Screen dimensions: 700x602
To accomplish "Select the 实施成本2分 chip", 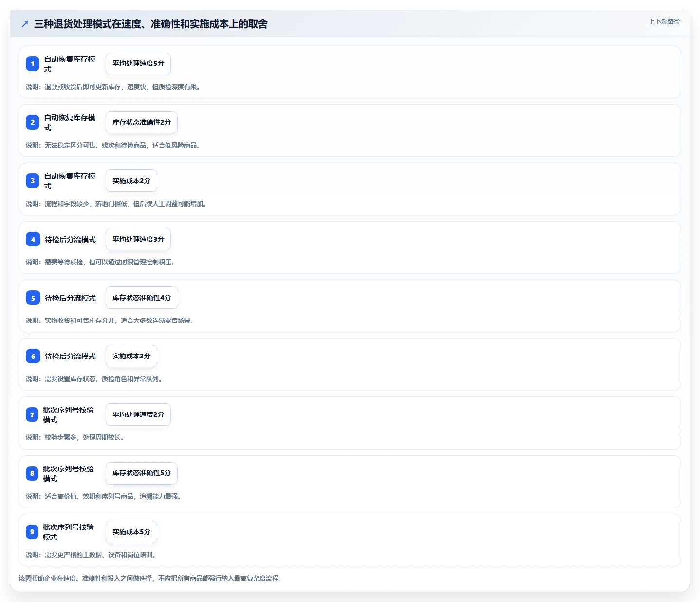I will point(131,181).
